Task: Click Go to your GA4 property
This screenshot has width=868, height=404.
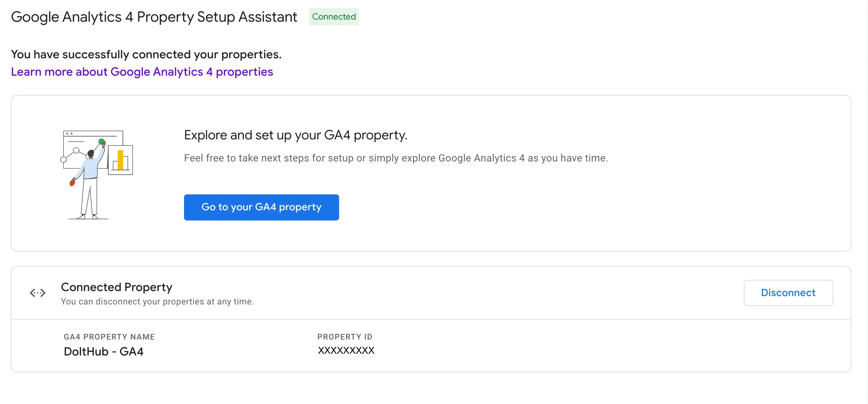Action: (x=261, y=207)
